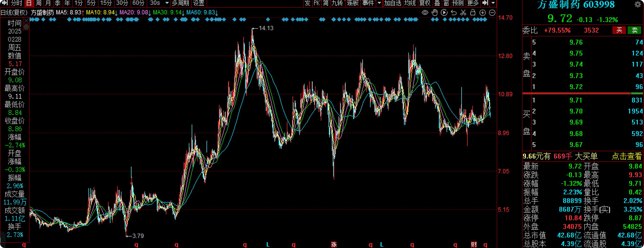
Task: Expand the 更多 more menu
Action: tap(473, 3)
